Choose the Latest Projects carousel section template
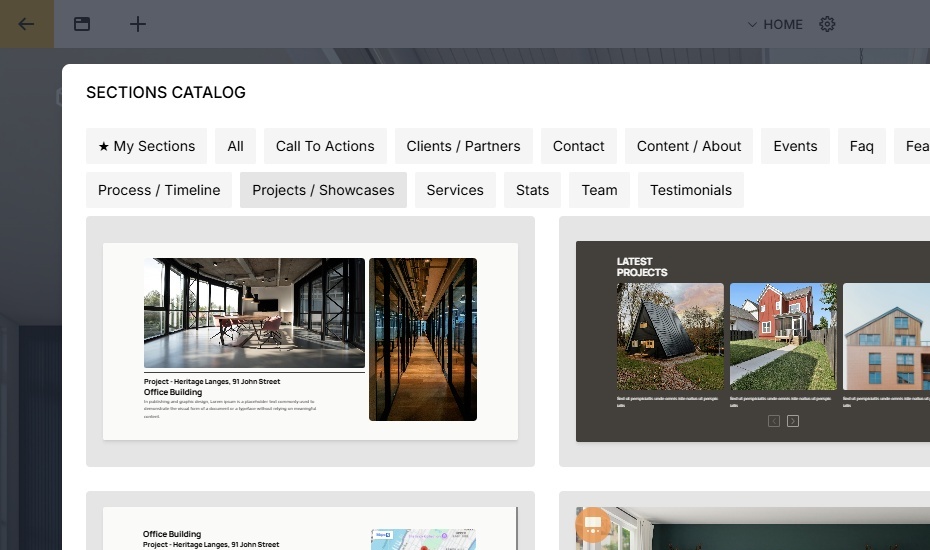This screenshot has height=550, width=930. point(744,341)
